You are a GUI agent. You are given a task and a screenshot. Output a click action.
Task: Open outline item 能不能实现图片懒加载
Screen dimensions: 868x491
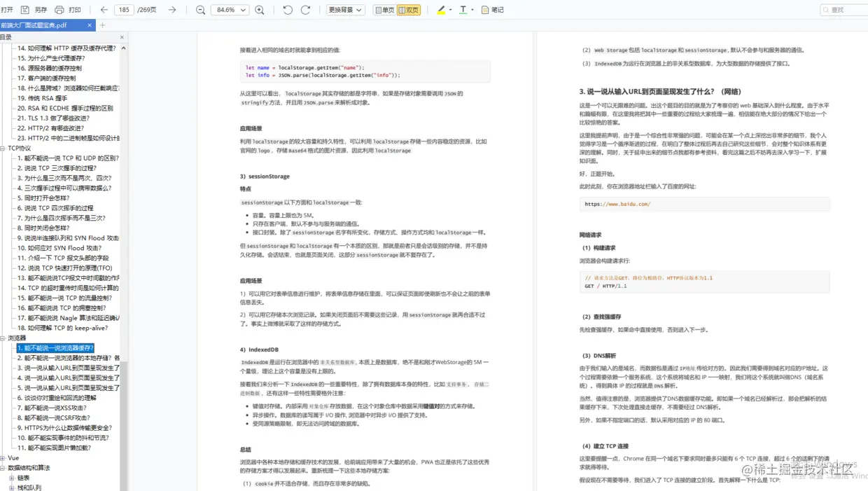[55, 448]
